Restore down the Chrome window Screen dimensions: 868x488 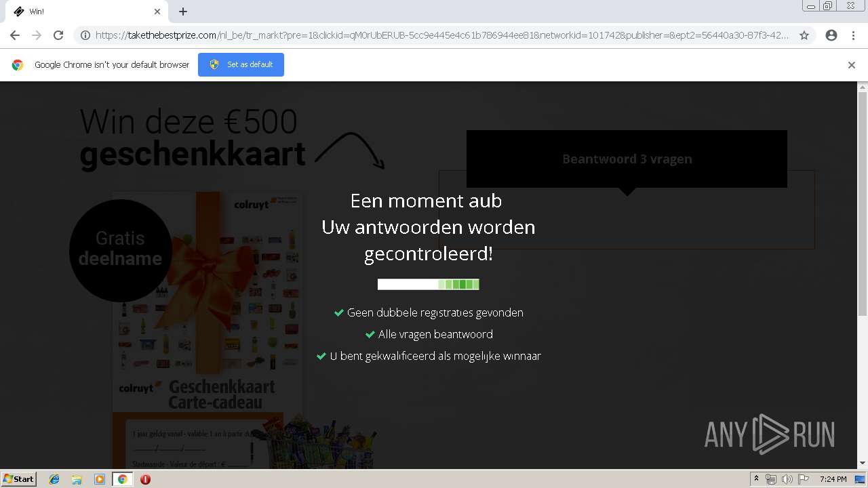(828, 6)
